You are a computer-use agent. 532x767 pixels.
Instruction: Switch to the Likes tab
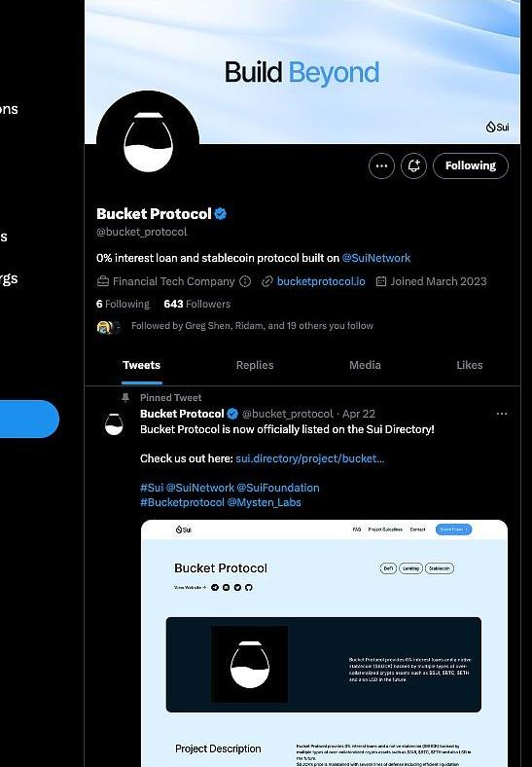(470, 365)
